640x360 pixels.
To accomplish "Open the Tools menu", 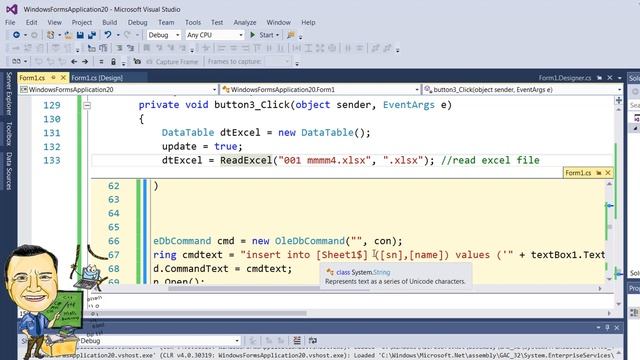I will 193,22.
